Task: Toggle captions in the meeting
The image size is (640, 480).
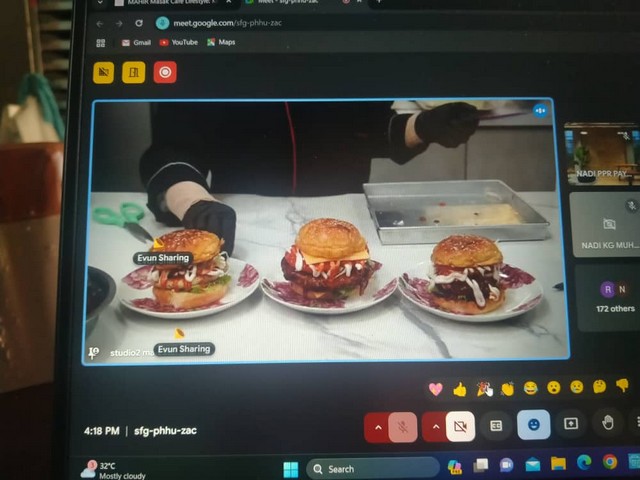Action: click(x=495, y=426)
